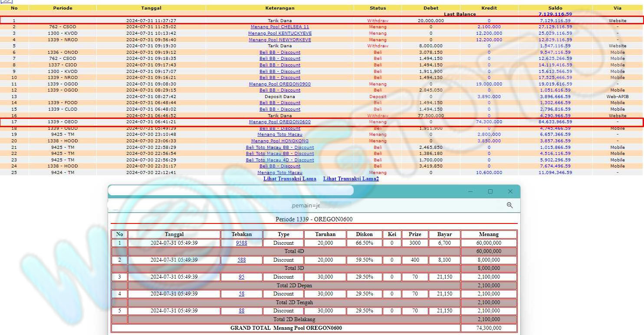Click the zoom magnifier icon in popup
Screen dimensions: 644x335
click(509, 205)
